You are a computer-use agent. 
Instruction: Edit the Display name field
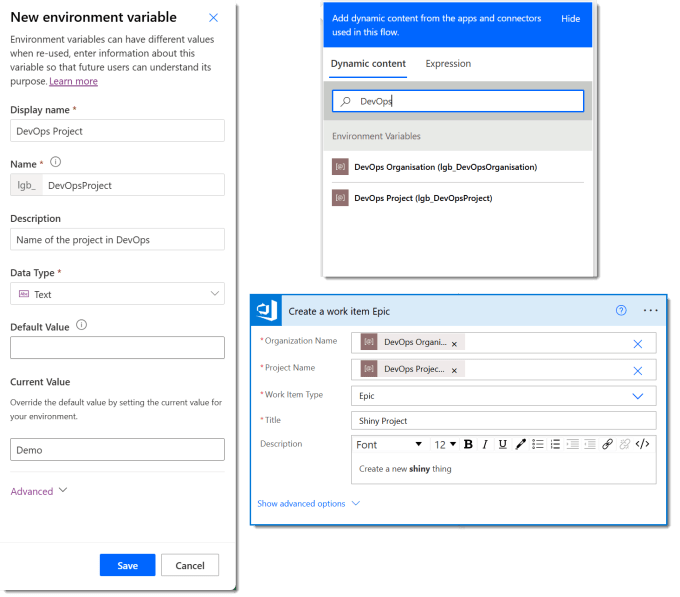[117, 130]
